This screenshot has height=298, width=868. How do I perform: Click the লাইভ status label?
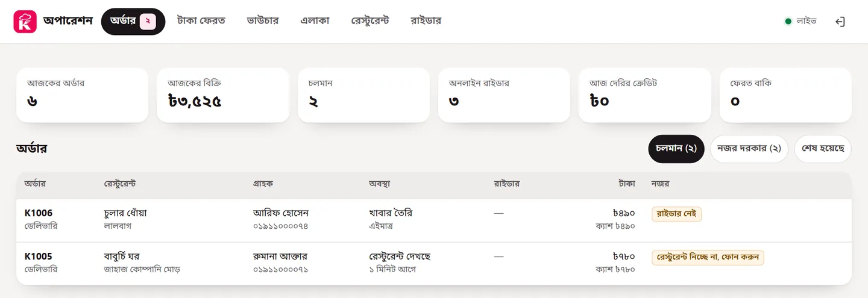807,22
